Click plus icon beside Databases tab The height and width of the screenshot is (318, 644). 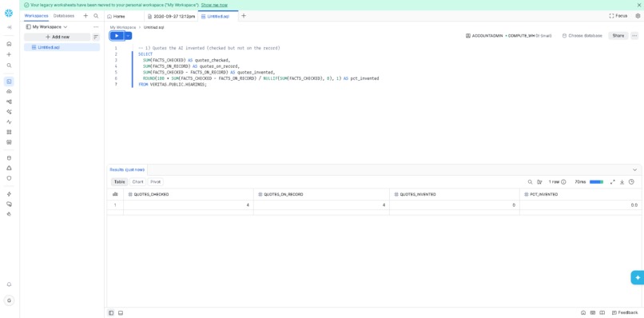point(85,16)
